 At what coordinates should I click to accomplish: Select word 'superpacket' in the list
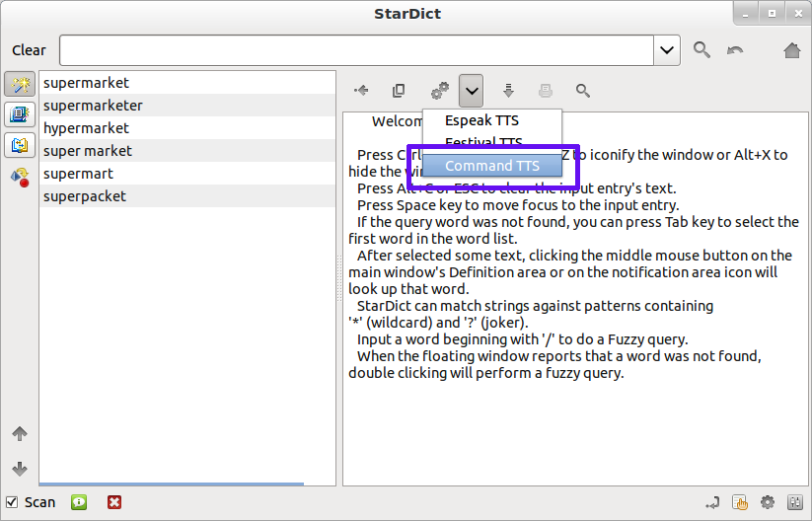point(186,196)
